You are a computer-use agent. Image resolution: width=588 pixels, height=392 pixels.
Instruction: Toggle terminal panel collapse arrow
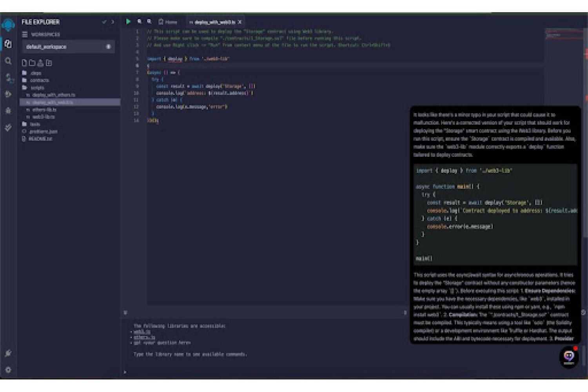coord(125,312)
